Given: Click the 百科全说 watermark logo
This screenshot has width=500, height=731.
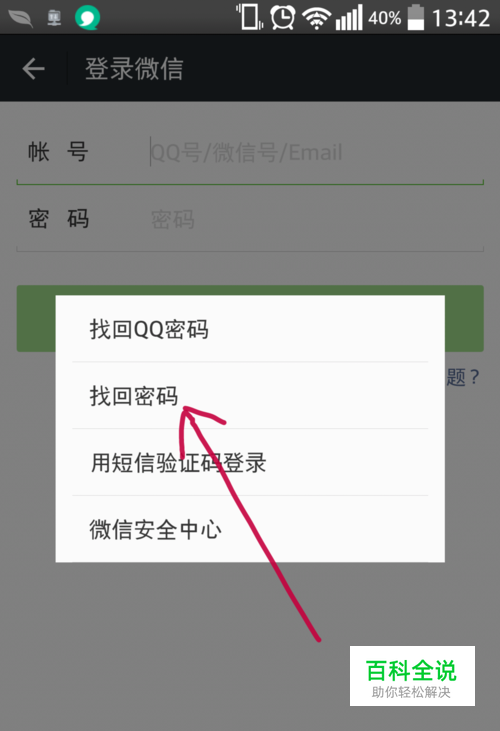Looking at the screenshot, I should (x=412, y=676).
